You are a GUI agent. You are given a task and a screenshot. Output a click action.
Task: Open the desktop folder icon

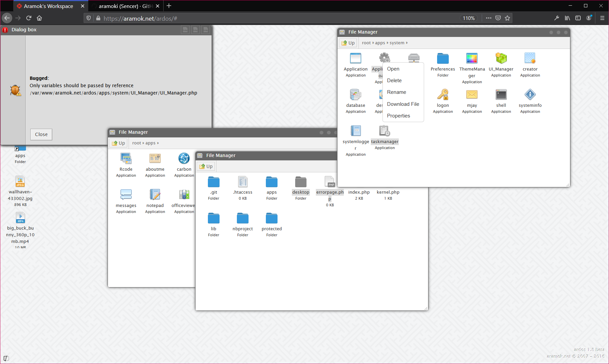point(301,182)
